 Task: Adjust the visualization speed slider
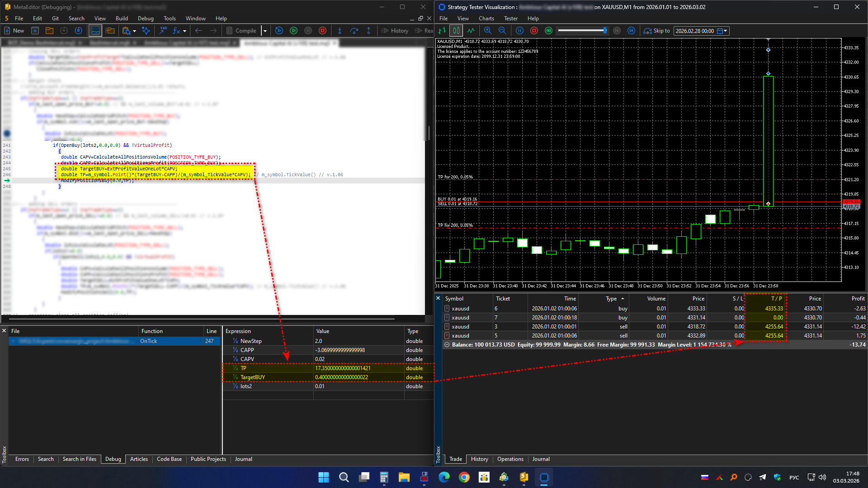[604, 30]
